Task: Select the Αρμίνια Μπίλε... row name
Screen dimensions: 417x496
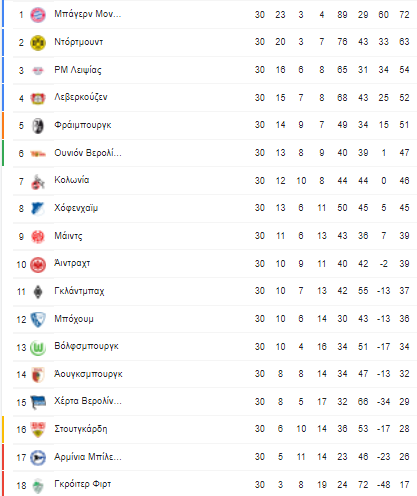Action: (x=88, y=457)
